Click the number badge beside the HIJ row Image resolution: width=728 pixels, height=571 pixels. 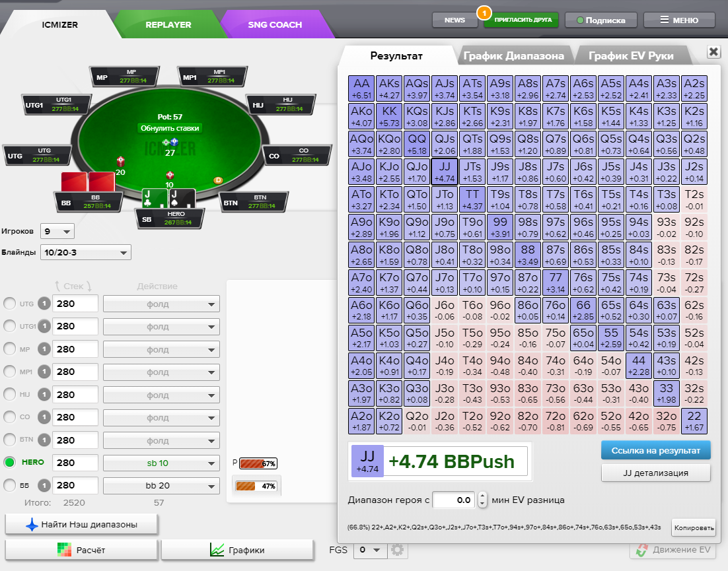[44, 395]
